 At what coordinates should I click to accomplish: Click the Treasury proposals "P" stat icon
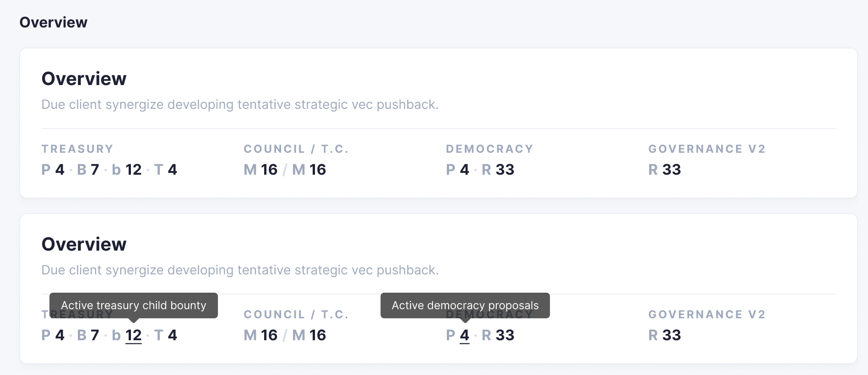46,169
